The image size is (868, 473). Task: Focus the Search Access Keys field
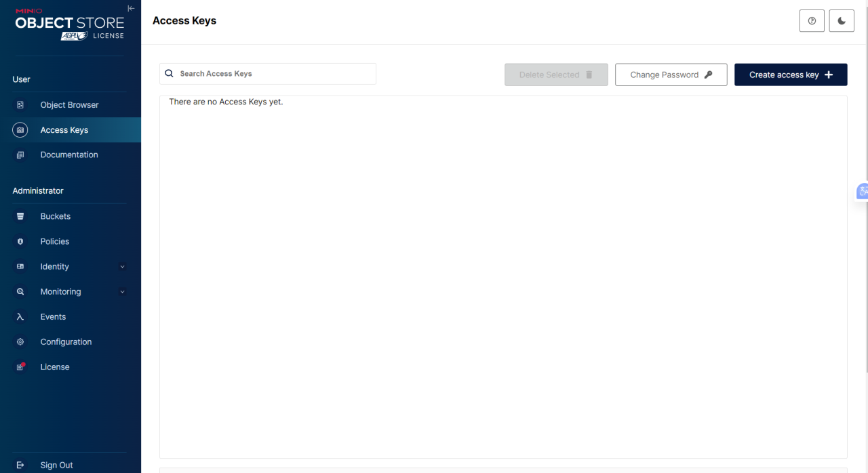(268, 74)
